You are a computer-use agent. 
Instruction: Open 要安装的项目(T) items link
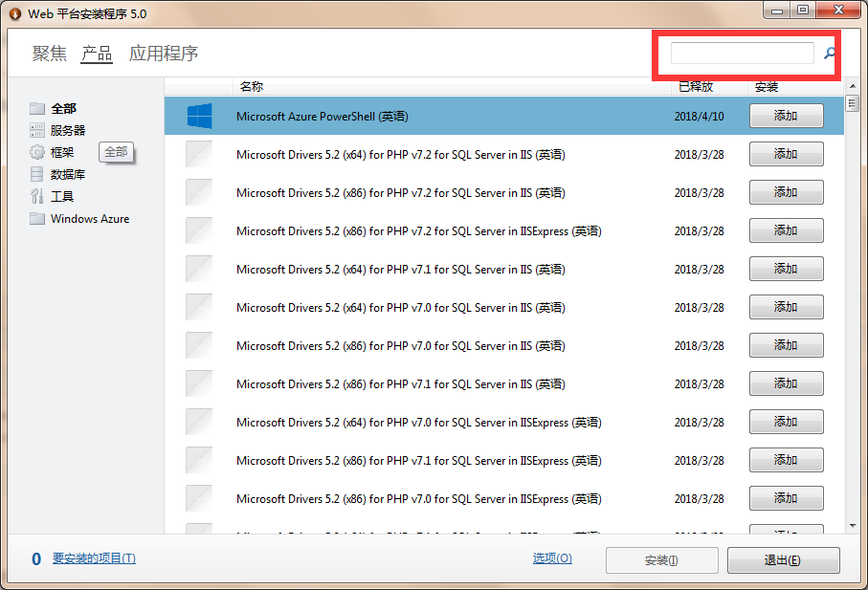point(94,558)
